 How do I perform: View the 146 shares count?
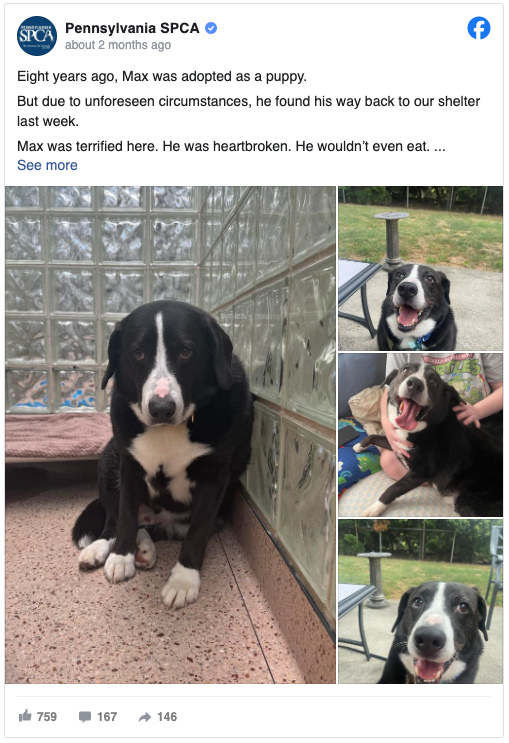coord(167,716)
